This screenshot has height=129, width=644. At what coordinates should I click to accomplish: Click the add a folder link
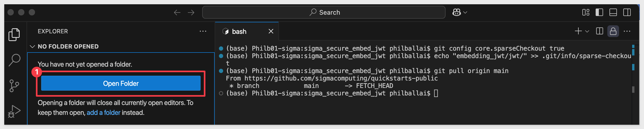click(103, 113)
